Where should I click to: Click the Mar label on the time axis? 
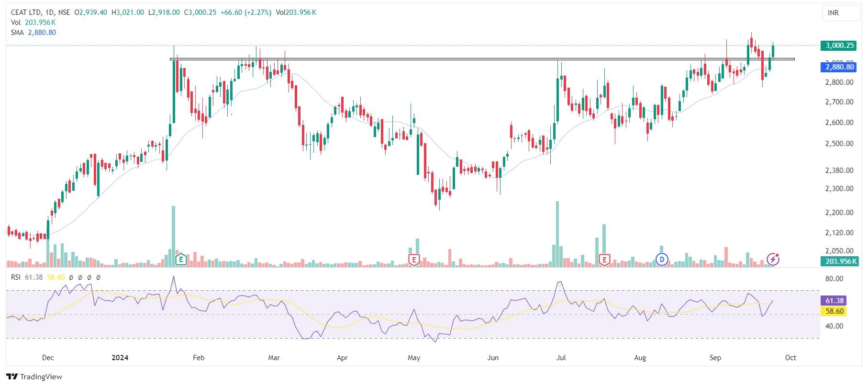(274, 358)
